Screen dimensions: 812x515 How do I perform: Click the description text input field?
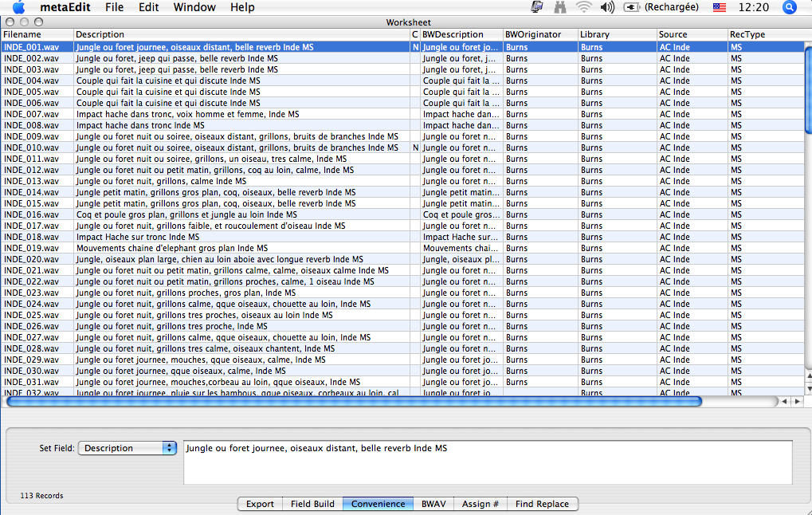(x=487, y=462)
